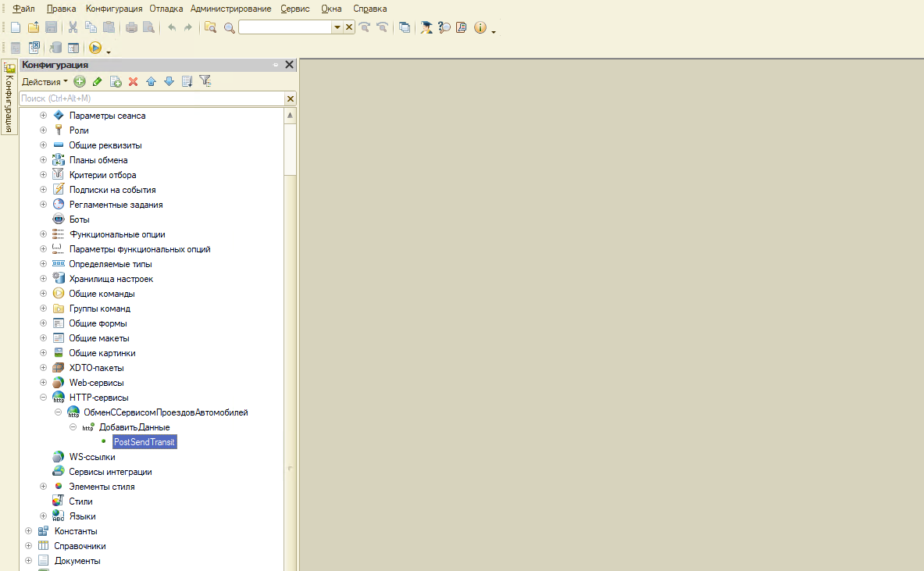Click the Open file toolbar icon
Viewport: 924px width, 571px height.
click(34, 27)
